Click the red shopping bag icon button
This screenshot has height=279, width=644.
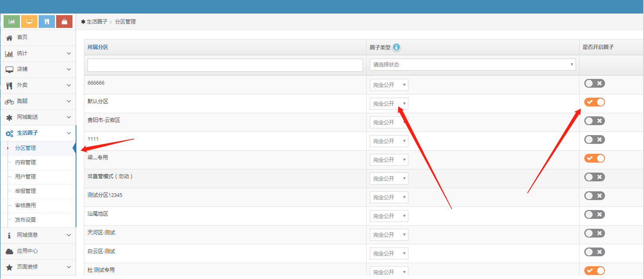pos(64,22)
